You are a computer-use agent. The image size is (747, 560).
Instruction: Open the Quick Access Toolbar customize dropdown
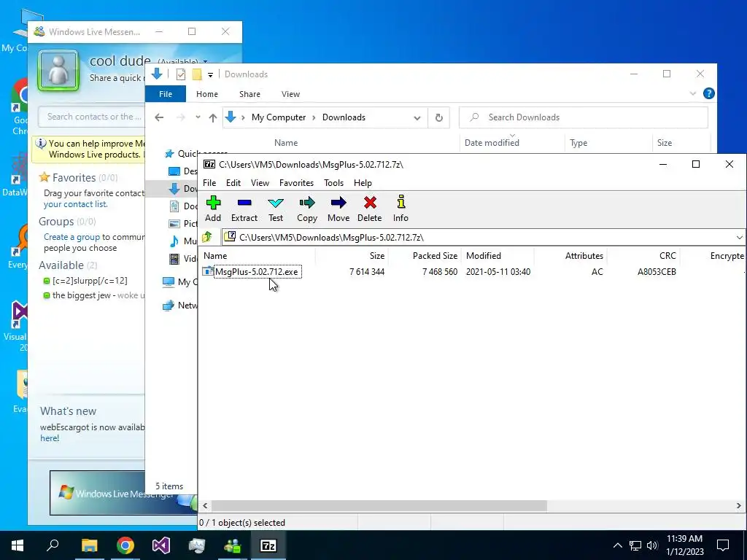point(210,75)
